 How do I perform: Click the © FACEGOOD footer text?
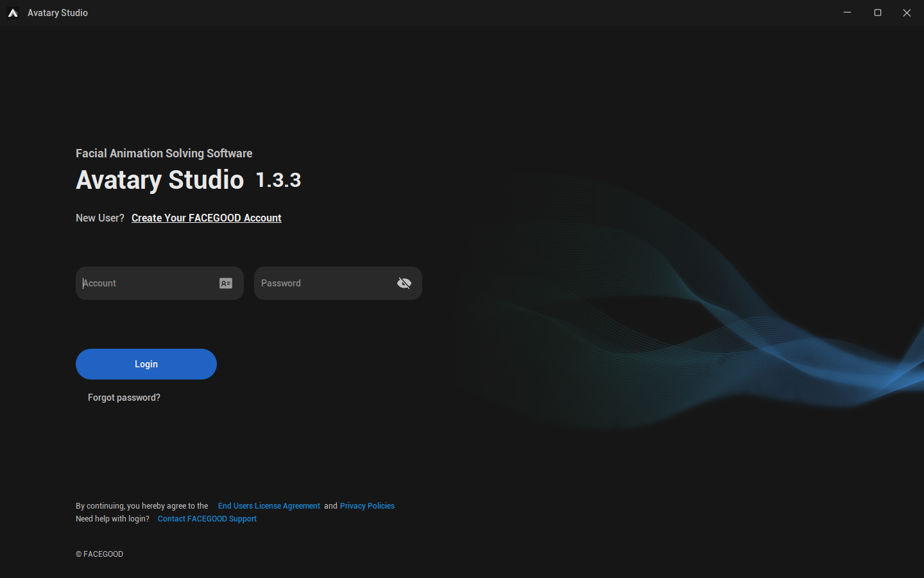99,554
